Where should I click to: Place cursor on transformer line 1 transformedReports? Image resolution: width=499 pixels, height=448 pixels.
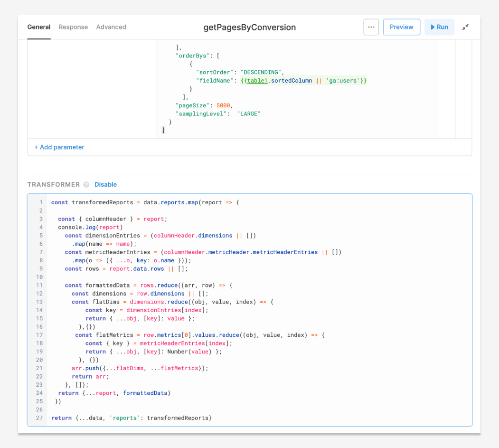pos(103,202)
